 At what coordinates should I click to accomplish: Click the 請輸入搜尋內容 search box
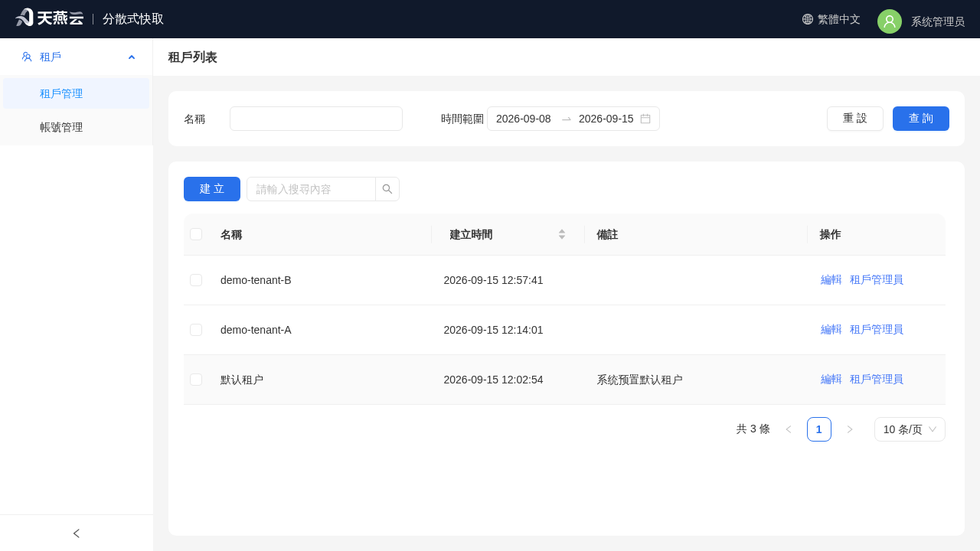(x=311, y=189)
